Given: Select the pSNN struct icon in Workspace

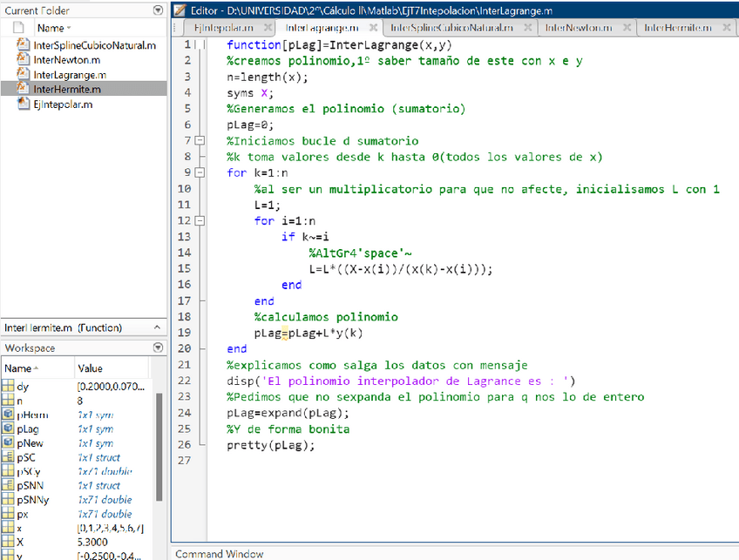Looking at the screenshot, I should pos(8,485).
